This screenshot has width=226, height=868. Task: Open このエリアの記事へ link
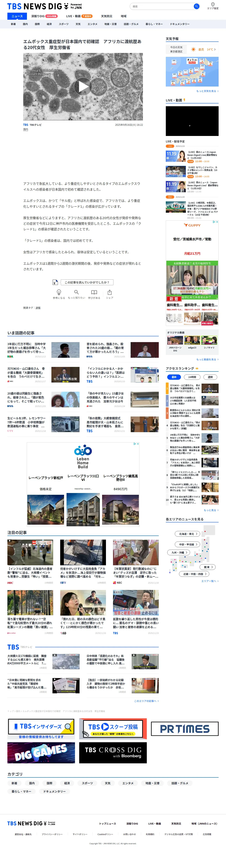146,701
